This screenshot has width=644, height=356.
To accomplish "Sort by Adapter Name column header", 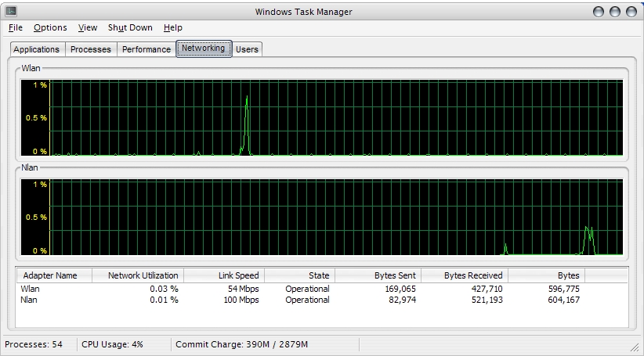I will click(x=54, y=275).
